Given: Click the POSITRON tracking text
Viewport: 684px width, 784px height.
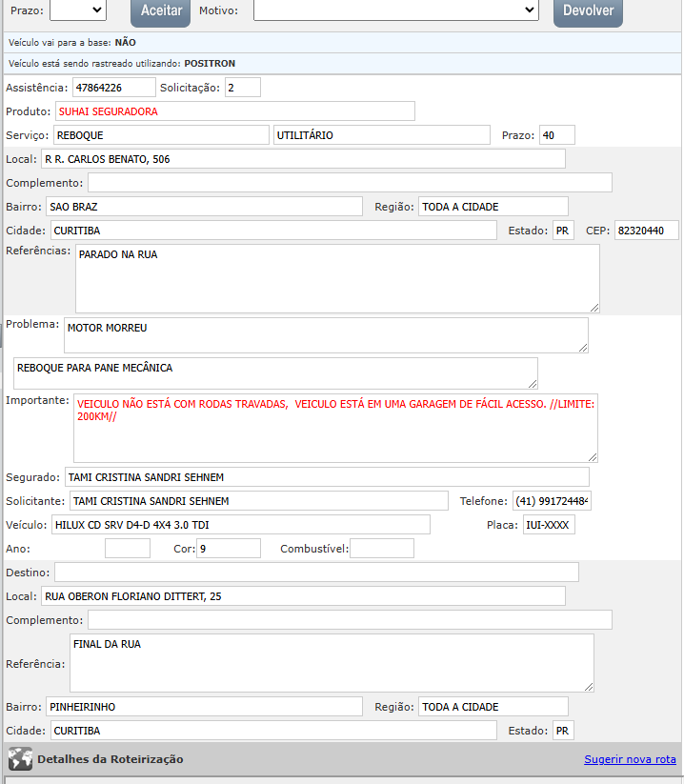Looking at the screenshot, I should (x=210, y=64).
